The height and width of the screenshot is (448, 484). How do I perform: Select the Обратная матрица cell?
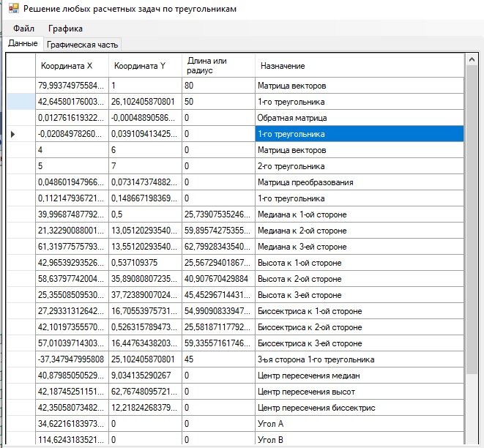tap(360, 118)
